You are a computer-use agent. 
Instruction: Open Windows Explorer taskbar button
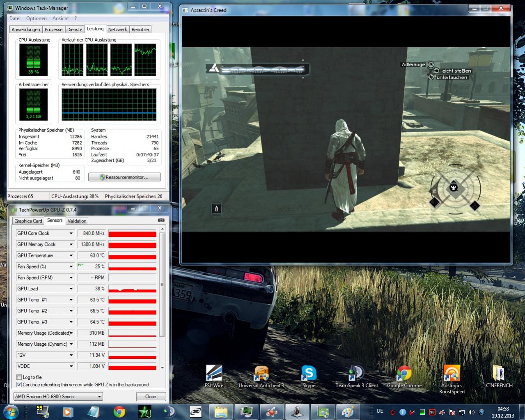click(x=221, y=412)
